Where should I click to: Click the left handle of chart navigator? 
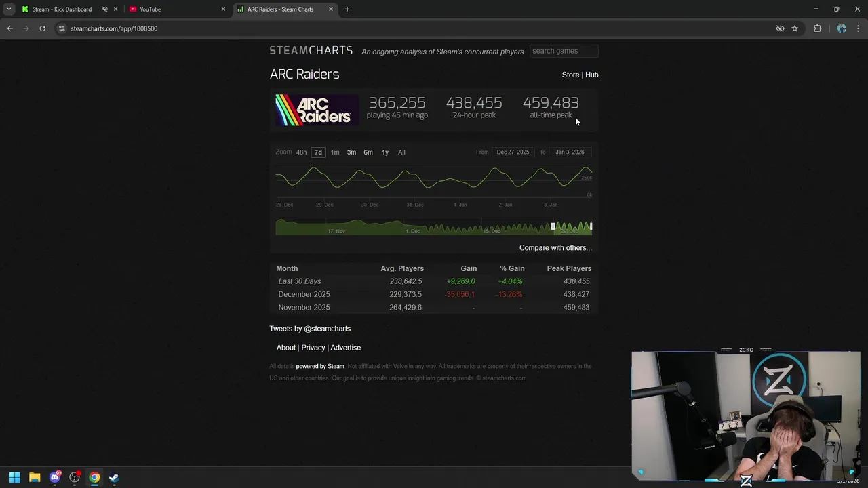click(553, 226)
